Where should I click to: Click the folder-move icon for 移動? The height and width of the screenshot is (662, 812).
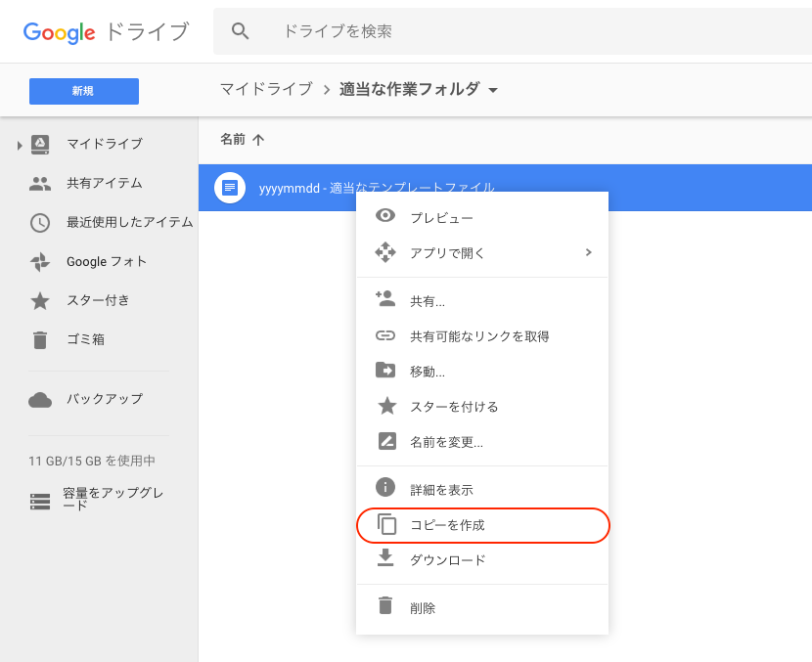click(385, 370)
